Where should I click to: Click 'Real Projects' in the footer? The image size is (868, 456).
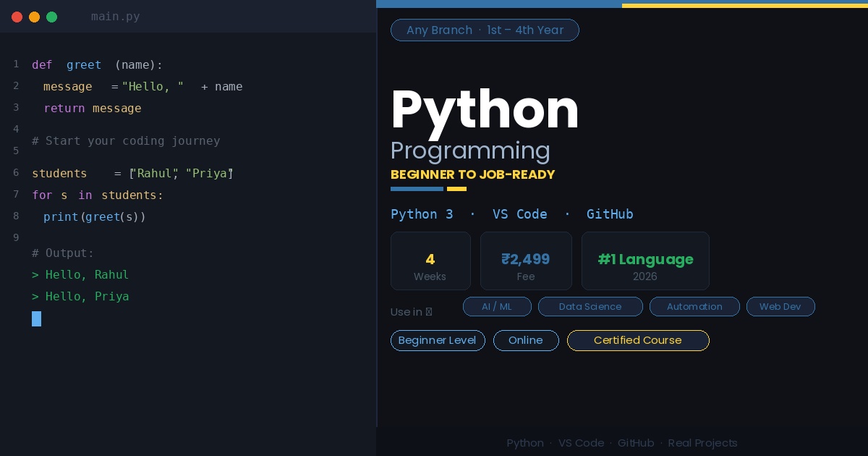[x=702, y=443]
